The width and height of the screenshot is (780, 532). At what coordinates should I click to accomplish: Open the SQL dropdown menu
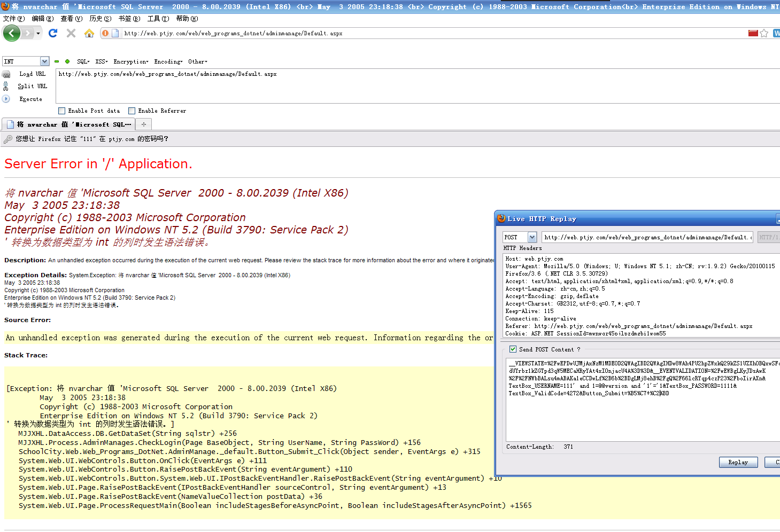pyautogui.click(x=83, y=61)
